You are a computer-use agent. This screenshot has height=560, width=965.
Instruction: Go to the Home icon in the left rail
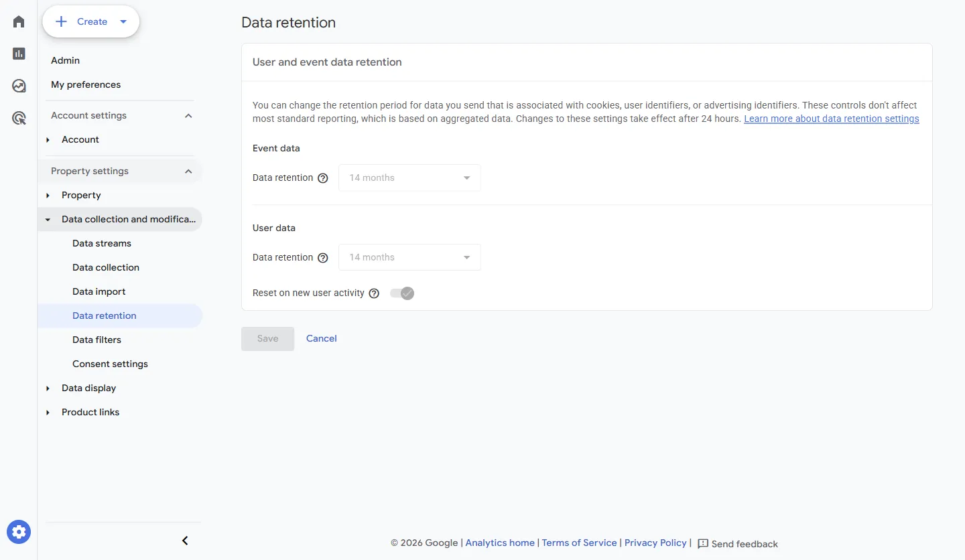point(19,21)
